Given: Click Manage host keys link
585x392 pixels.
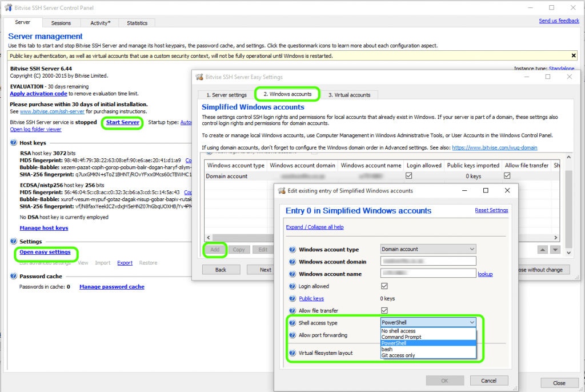Looking at the screenshot, I should (43, 228).
